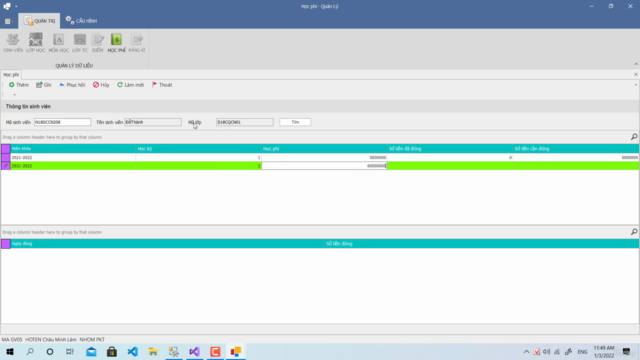Screen dimensions: 640x360
Task: Sort by Học phí column header
Action: click(324, 149)
